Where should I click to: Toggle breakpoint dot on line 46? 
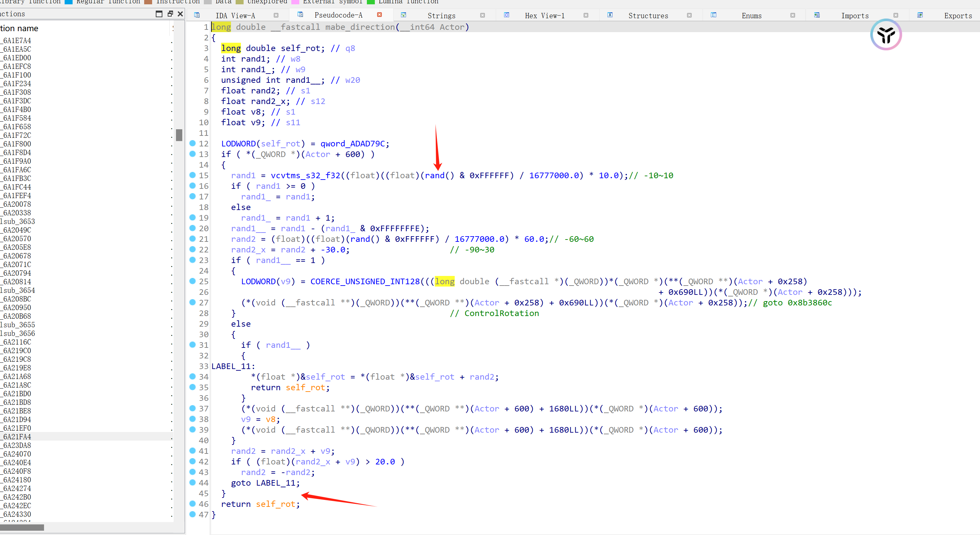[193, 504]
